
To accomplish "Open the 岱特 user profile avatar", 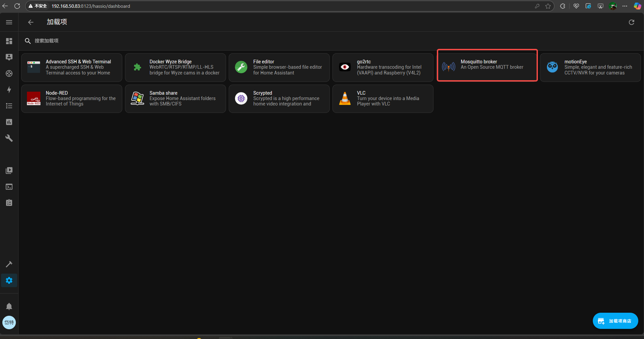I will coord(9,322).
